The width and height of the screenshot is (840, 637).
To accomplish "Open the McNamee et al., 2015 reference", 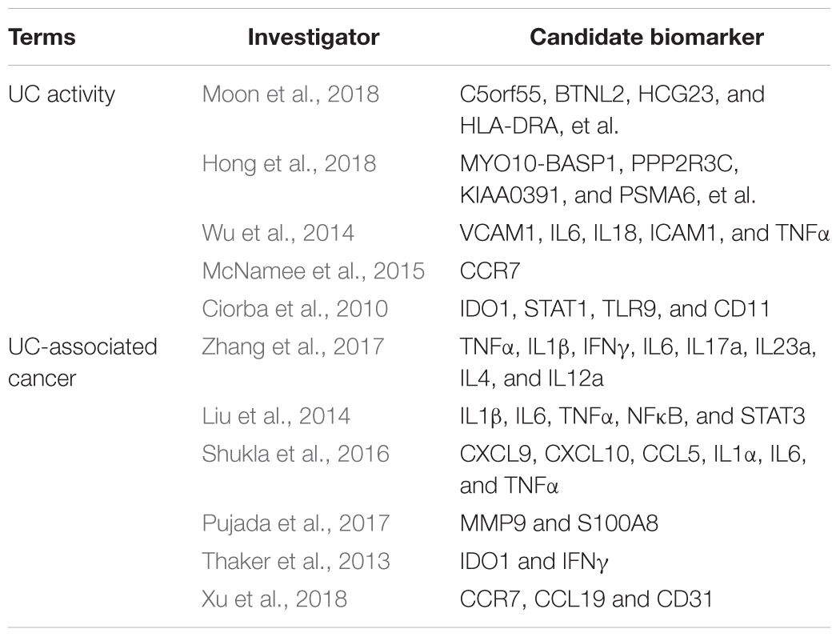I will pos(314,271).
